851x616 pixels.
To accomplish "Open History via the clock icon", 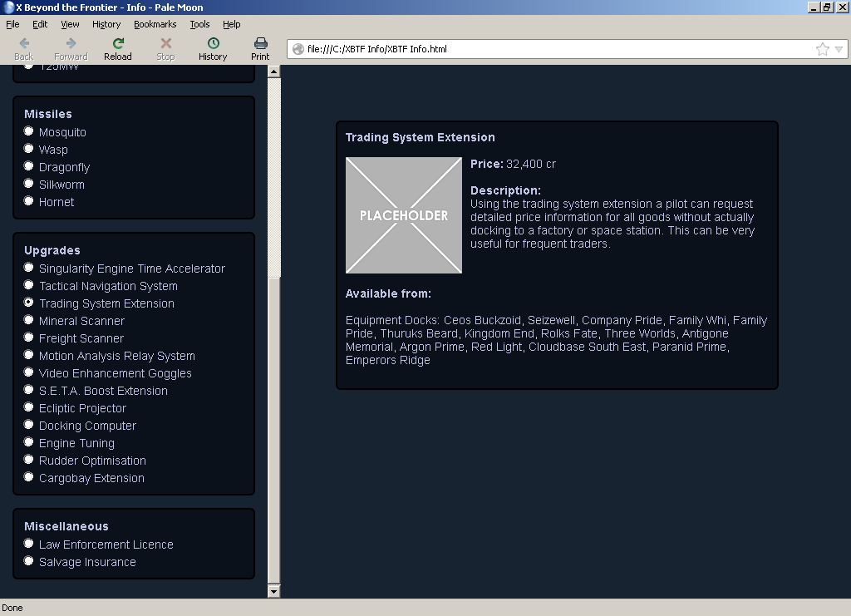I will (213, 43).
